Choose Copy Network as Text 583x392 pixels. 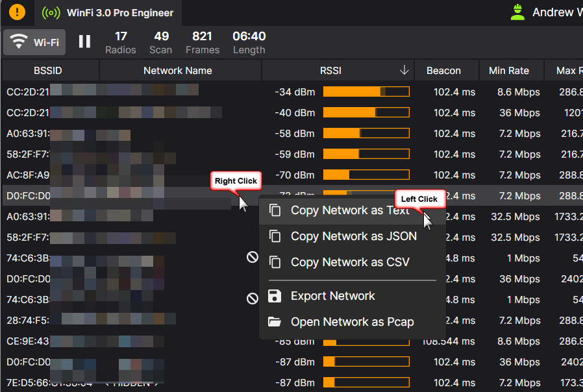point(350,210)
